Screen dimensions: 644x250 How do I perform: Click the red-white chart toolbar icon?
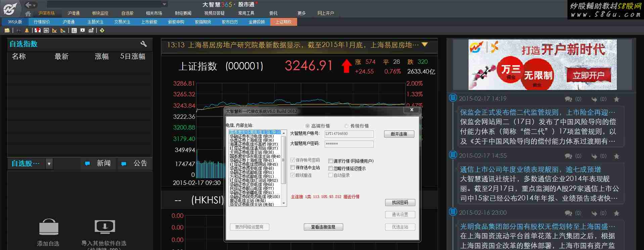coord(38,31)
